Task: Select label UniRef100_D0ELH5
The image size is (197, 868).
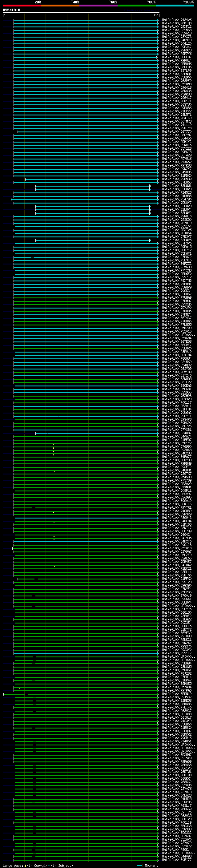Action: click(177, 67)
